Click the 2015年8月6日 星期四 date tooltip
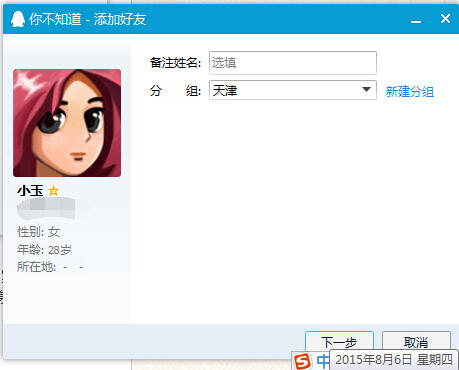The image size is (459, 370). pyautogui.click(x=394, y=360)
